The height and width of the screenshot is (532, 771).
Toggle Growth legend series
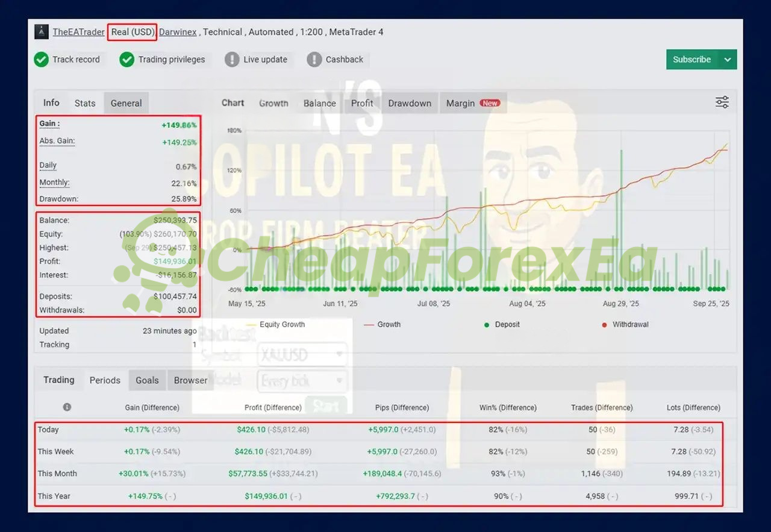point(382,324)
